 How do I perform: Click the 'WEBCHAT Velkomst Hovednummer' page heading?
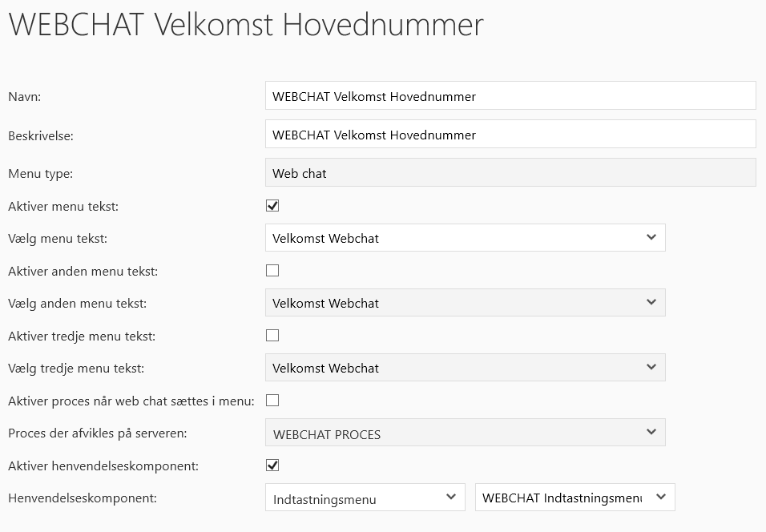[x=245, y=25]
